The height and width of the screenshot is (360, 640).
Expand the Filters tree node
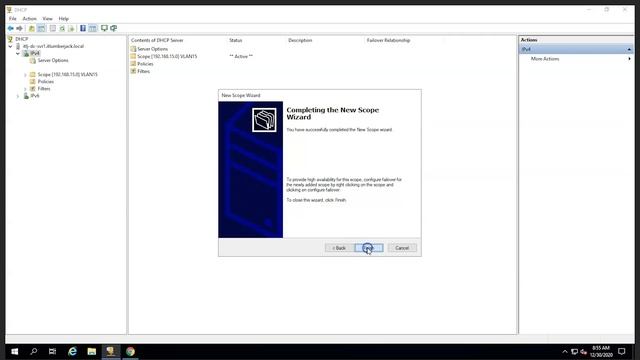pyautogui.click(x=25, y=89)
